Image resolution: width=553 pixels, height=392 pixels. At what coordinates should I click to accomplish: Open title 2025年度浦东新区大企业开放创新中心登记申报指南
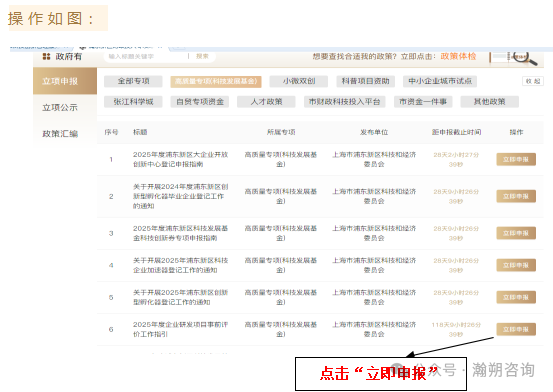tap(180, 159)
